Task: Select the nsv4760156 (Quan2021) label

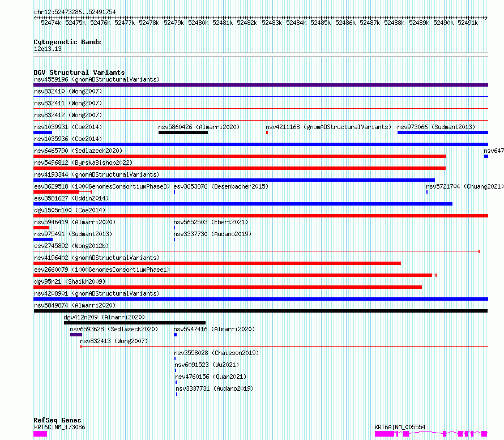Action: point(211,377)
